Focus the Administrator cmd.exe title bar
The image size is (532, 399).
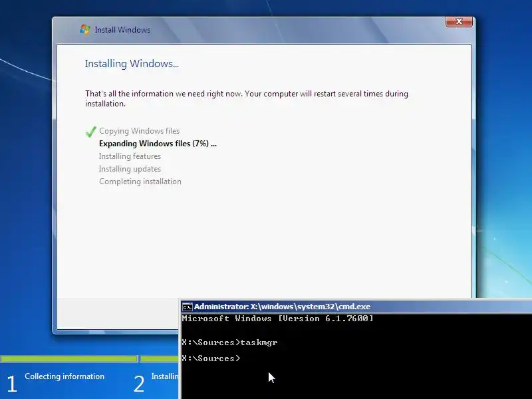click(356, 307)
